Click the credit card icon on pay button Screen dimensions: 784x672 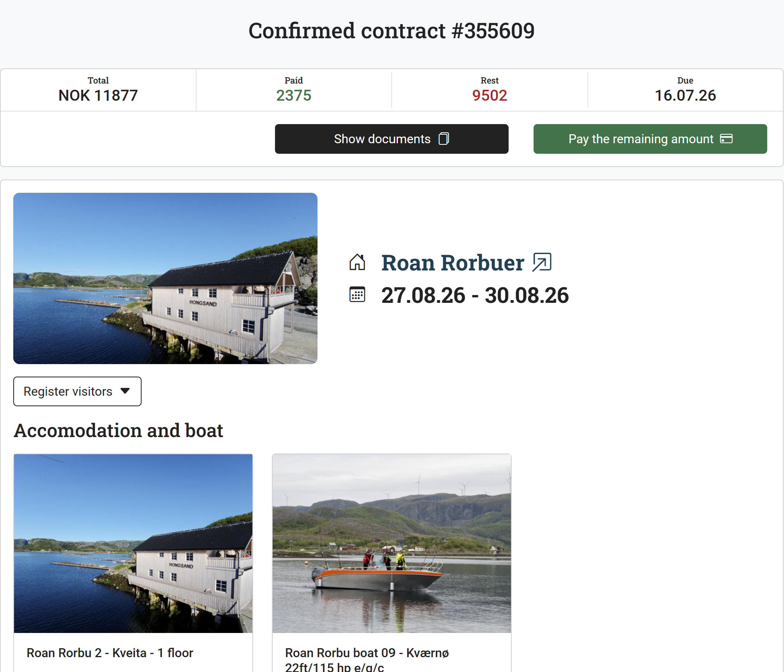[726, 139]
